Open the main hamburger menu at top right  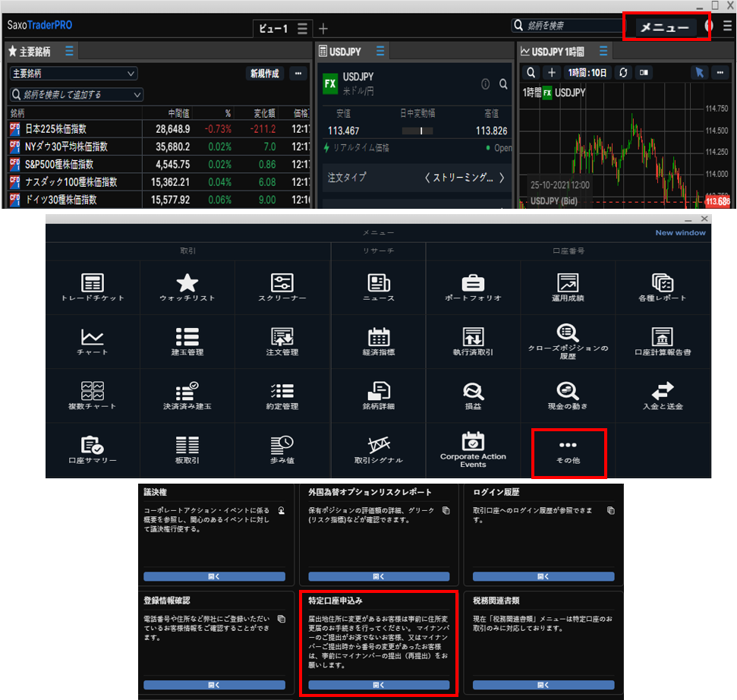click(x=727, y=26)
